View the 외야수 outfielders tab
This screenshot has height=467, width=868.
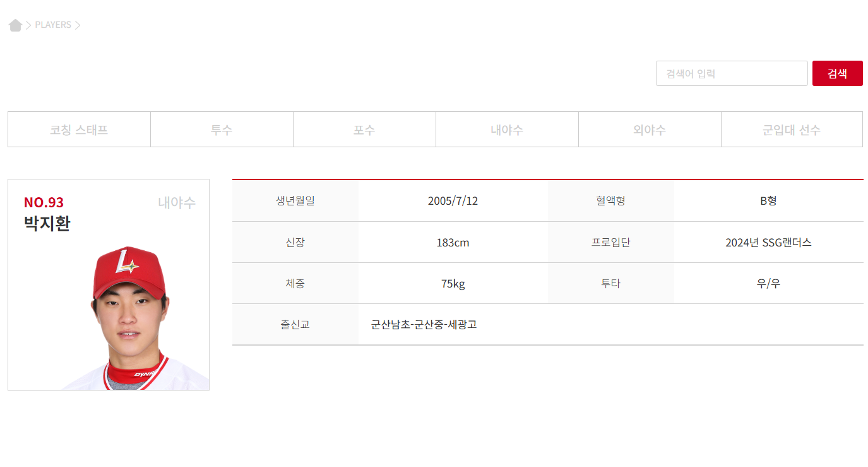pyautogui.click(x=650, y=129)
